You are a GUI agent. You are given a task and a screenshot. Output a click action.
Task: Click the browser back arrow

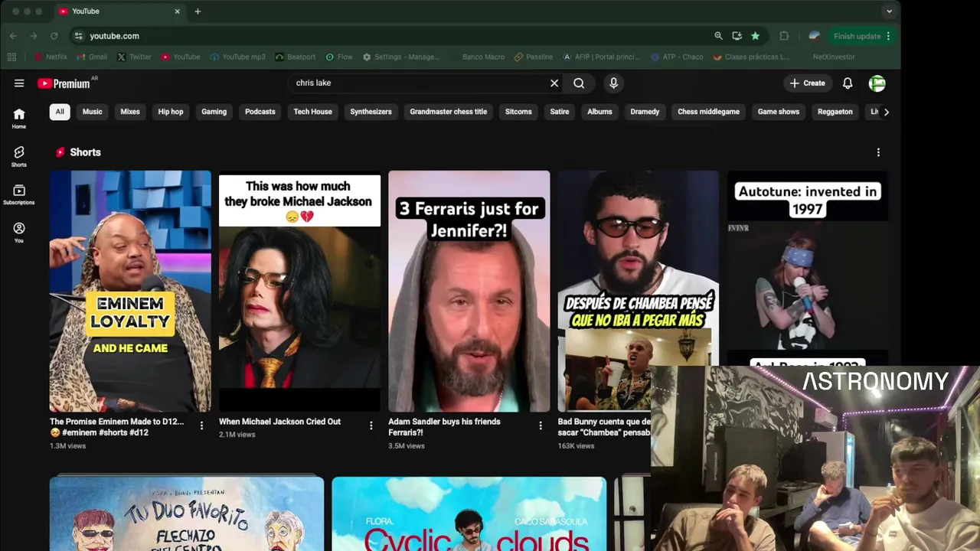point(13,36)
